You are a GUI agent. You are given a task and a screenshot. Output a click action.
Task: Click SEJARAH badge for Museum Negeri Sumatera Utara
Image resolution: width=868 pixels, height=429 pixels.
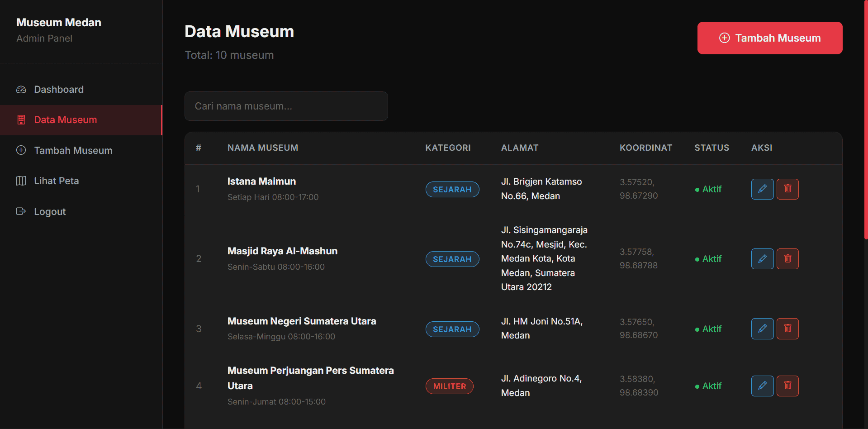pyautogui.click(x=452, y=329)
